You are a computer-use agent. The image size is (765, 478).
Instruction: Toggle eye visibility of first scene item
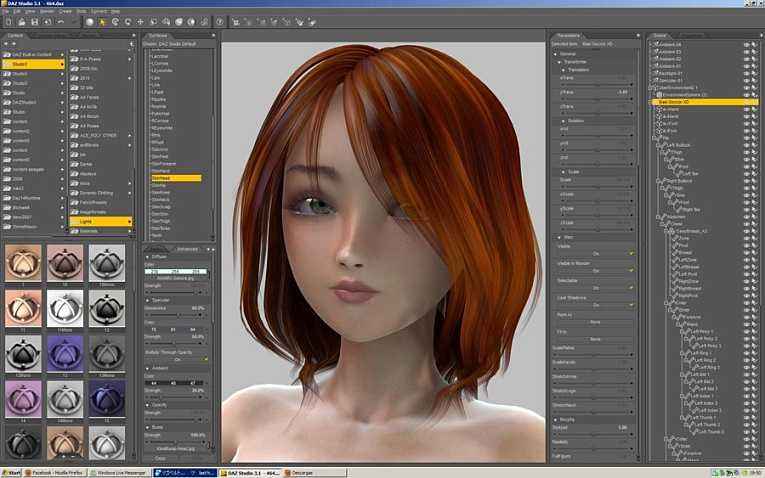[x=746, y=44]
